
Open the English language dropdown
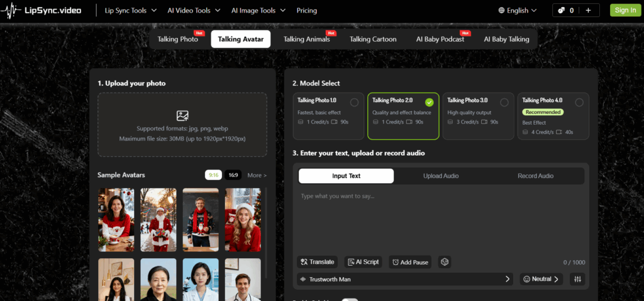coord(518,11)
